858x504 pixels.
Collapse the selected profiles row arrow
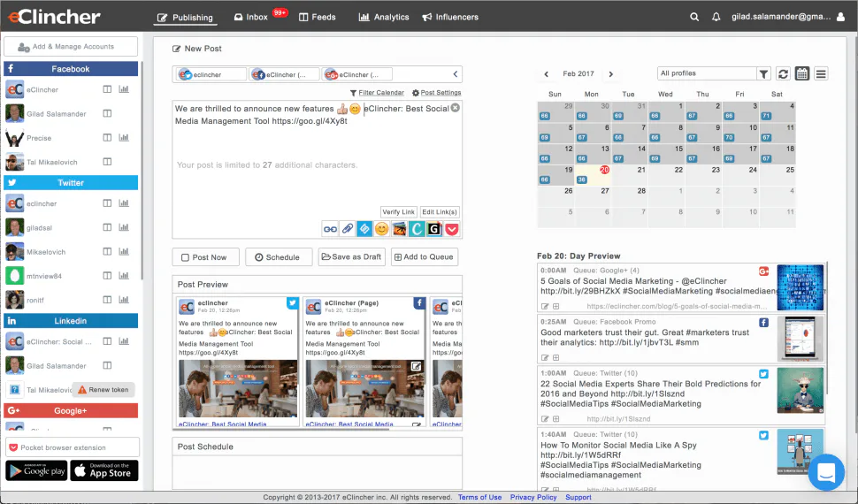coord(456,74)
